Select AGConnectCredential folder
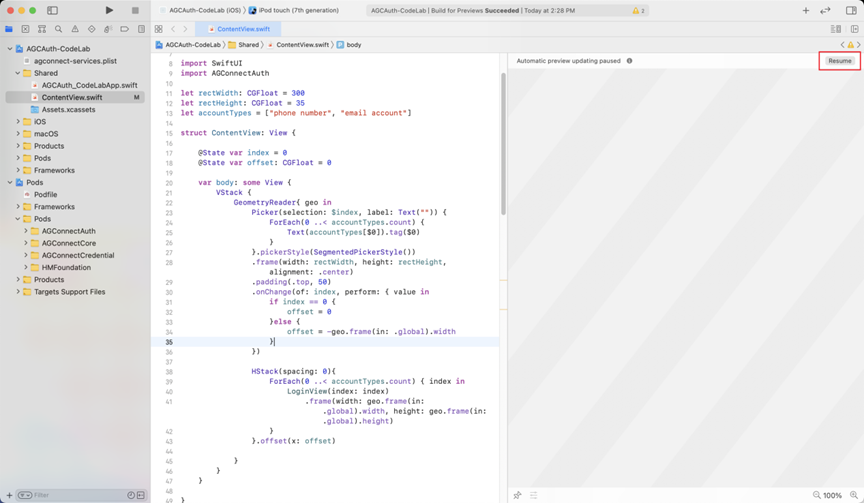 pyautogui.click(x=75, y=255)
